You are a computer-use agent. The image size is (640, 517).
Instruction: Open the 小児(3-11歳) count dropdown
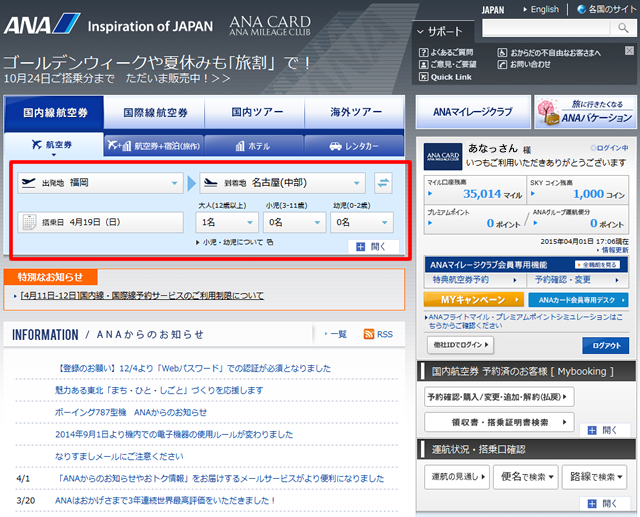pyautogui.click(x=294, y=222)
